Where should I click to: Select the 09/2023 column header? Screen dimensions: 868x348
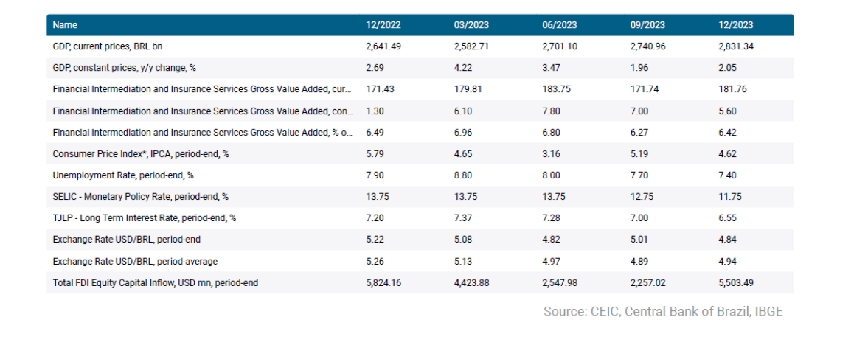[x=647, y=25]
